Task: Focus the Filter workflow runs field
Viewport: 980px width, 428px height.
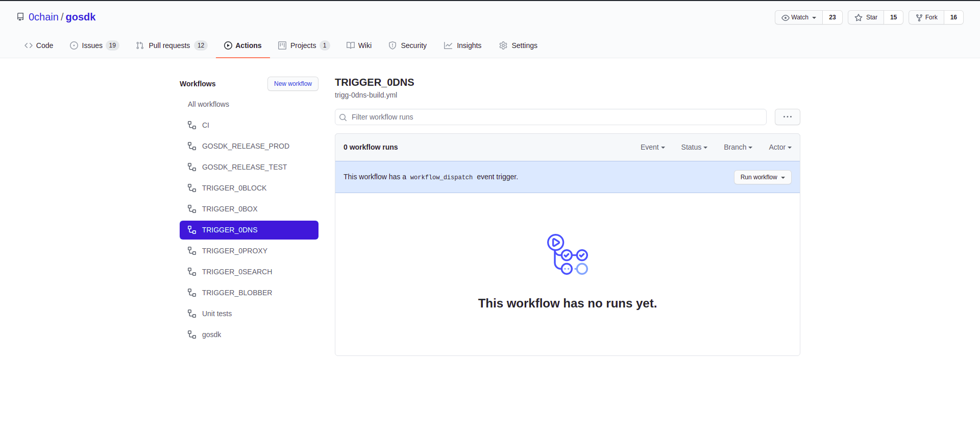Action: tap(551, 117)
